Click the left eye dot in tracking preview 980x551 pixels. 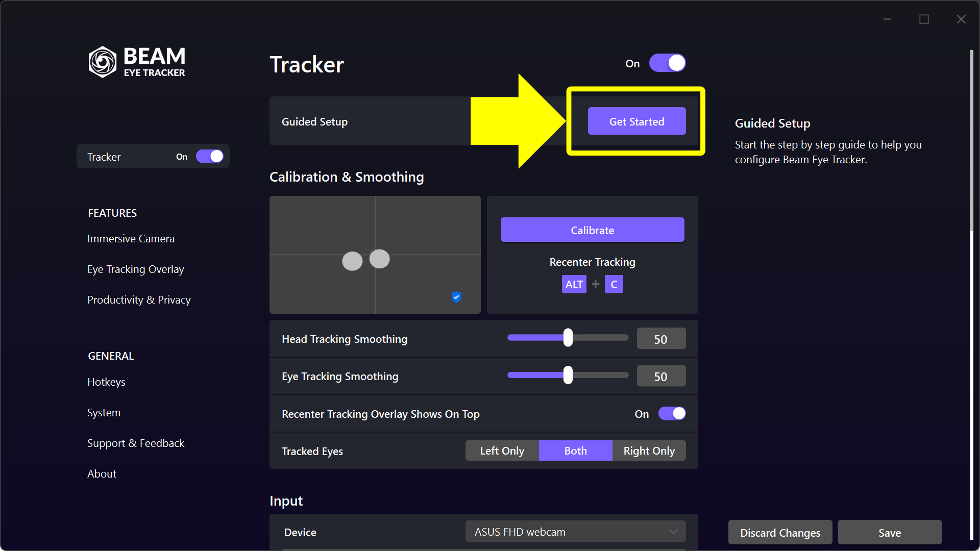pyautogui.click(x=352, y=261)
